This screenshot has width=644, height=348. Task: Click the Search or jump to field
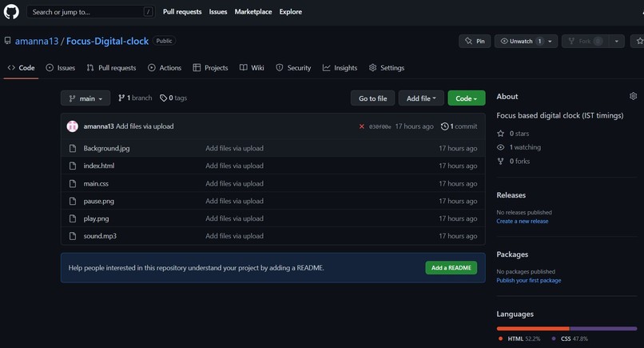pos(91,11)
